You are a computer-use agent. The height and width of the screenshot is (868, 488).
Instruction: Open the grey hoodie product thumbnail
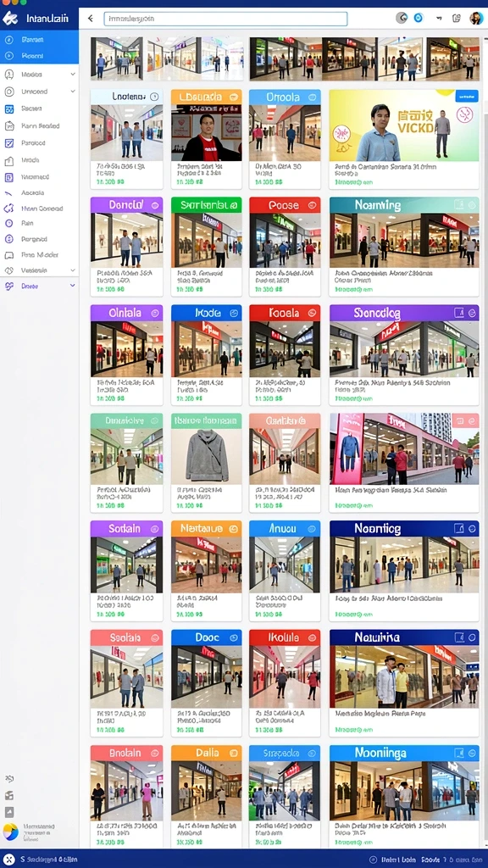pos(207,457)
